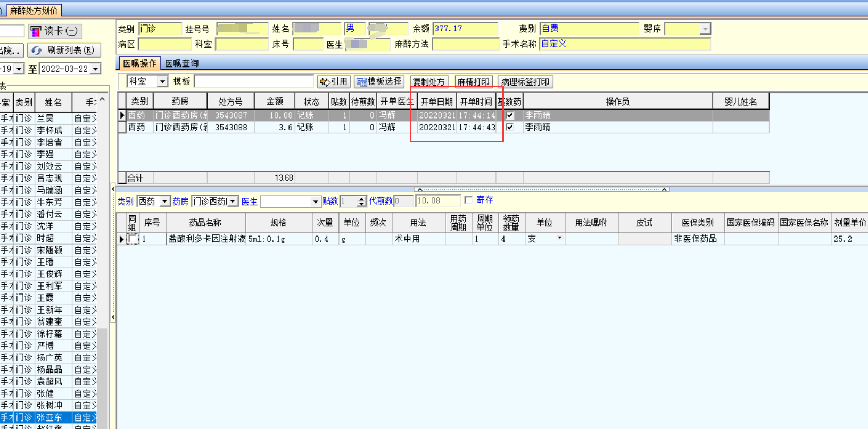Click the 手术名称 field showing 自定义
Viewport: 868px width, 429px height.
(625, 44)
